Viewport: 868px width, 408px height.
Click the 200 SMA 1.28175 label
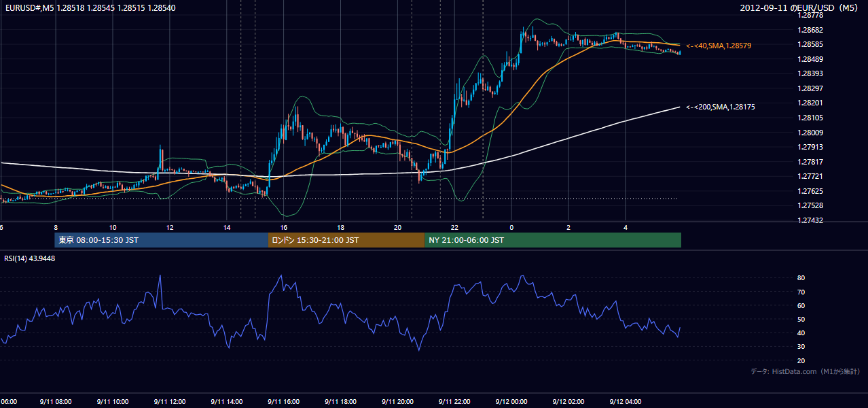click(721, 107)
